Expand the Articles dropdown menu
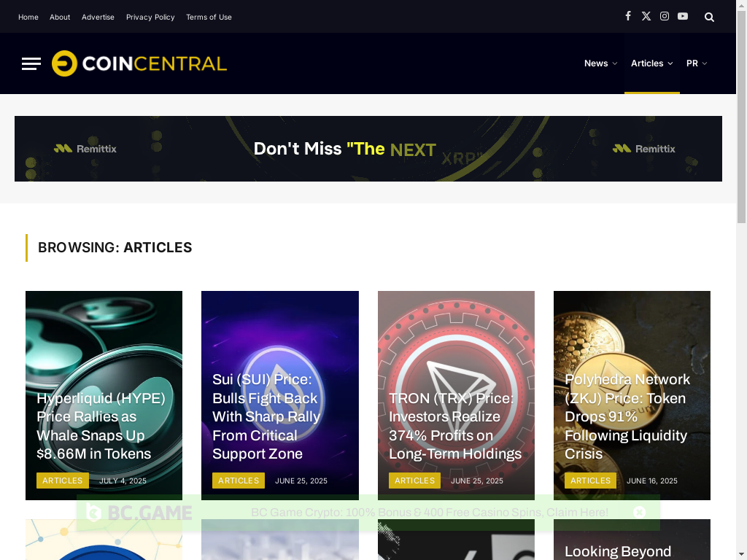Screen dimensions: 747x560 pos(651,63)
